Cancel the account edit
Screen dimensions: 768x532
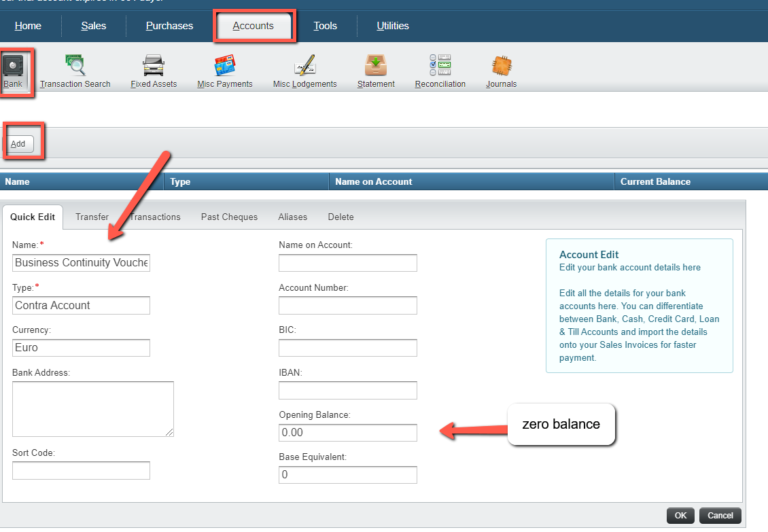click(x=720, y=516)
